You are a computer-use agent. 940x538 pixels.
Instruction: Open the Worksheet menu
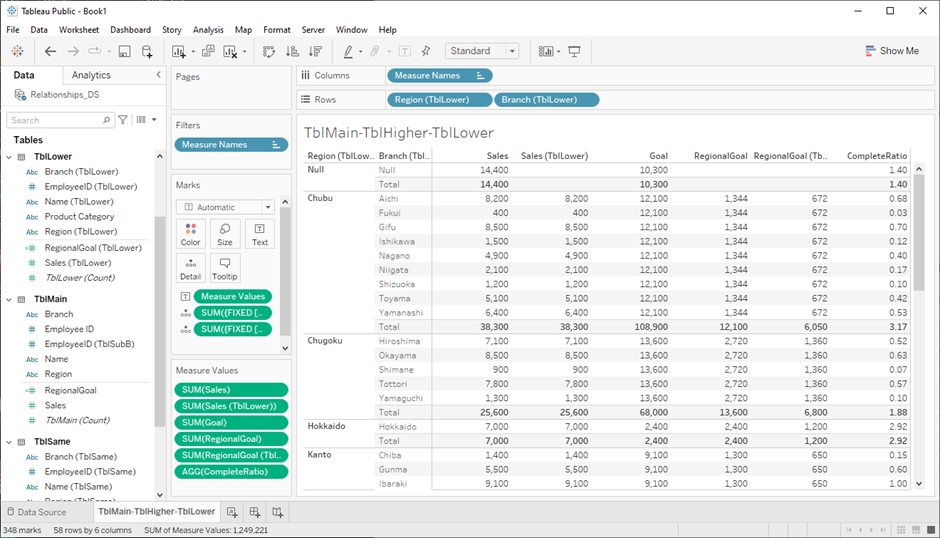pos(79,29)
